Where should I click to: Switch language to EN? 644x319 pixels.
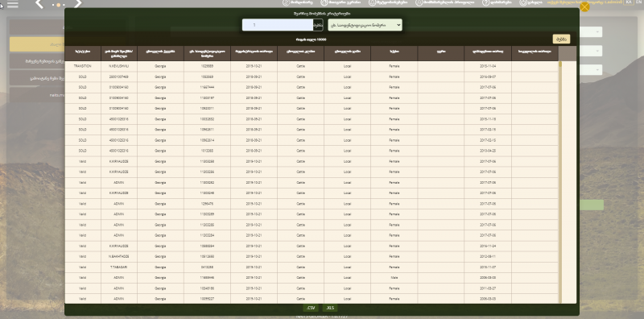639,2
